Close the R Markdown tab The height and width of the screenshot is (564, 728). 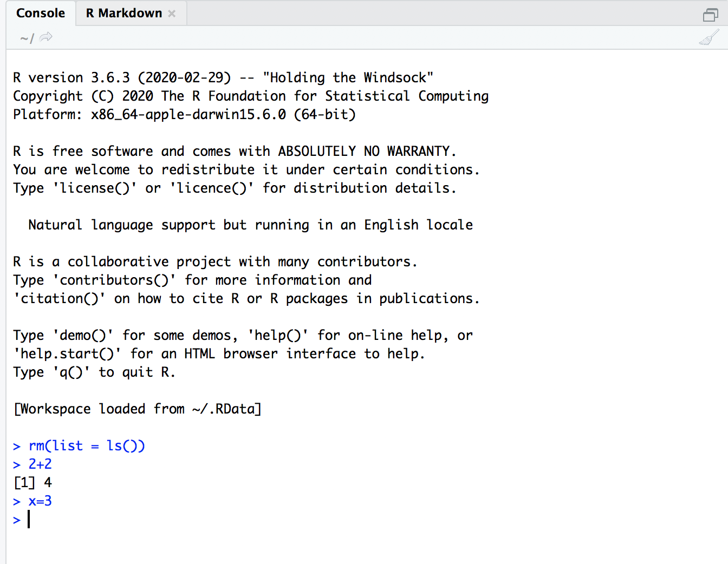pos(172,13)
